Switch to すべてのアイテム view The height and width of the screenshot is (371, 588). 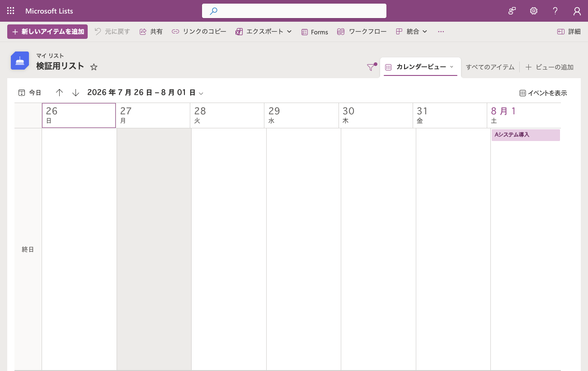click(490, 67)
